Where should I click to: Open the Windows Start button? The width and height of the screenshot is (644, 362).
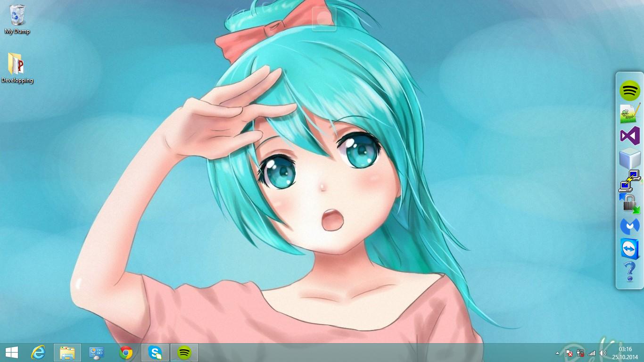point(12,353)
